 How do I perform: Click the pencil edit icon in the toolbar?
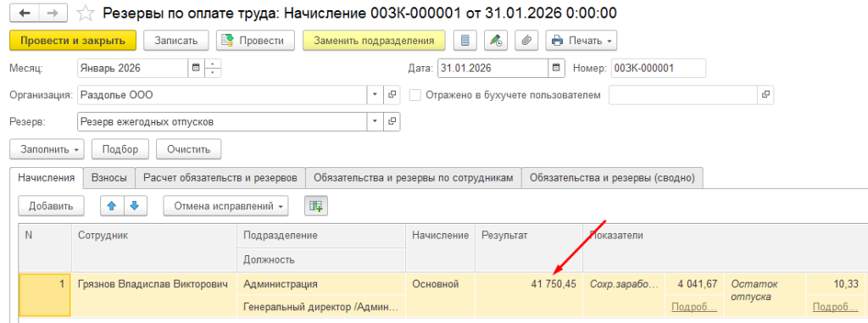pos(496,41)
